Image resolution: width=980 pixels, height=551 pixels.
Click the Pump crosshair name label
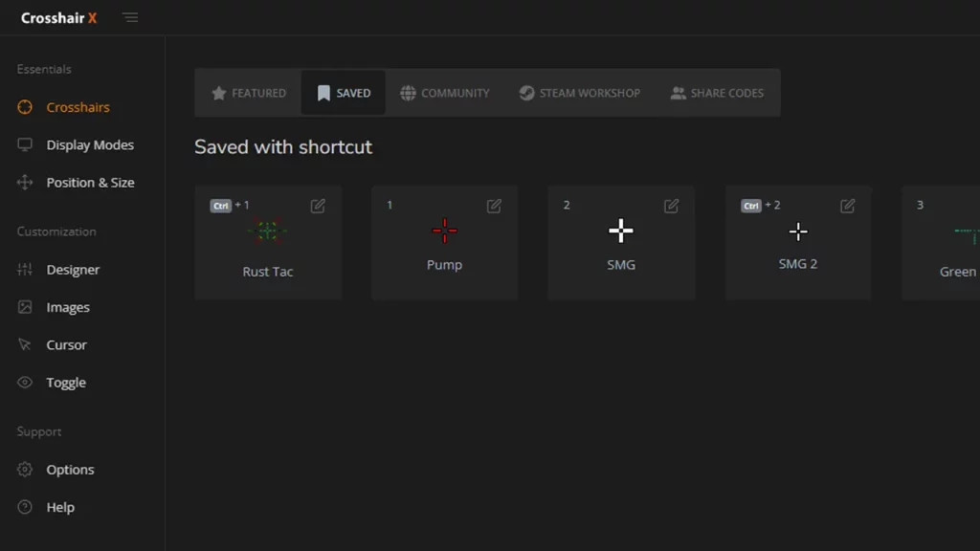(444, 265)
